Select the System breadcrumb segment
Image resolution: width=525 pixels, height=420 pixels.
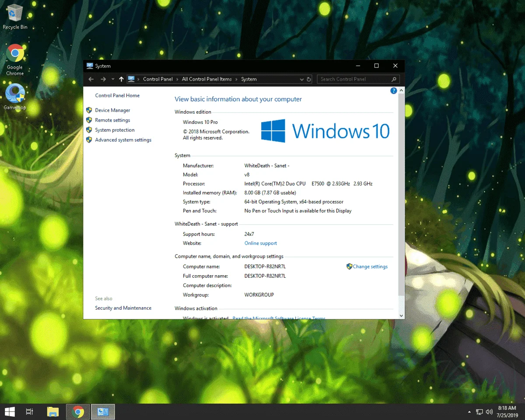pyautogui.click(x=249, y=79)
